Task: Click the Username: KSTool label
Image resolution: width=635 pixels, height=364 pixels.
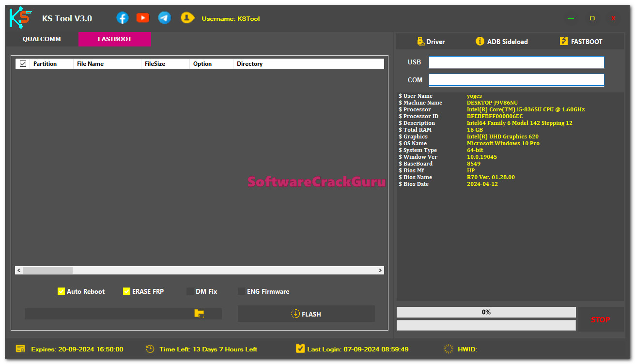Action: pos(231,19)
